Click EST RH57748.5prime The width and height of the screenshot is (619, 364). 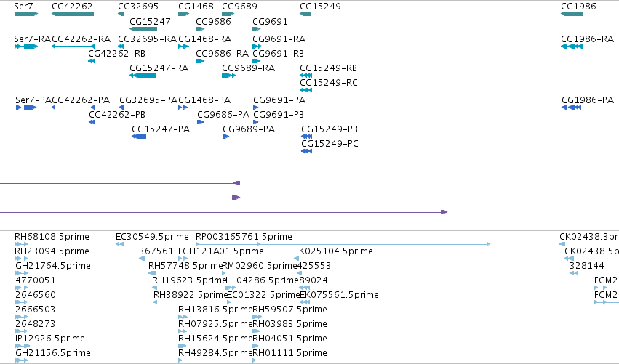[x=152, y=273]
